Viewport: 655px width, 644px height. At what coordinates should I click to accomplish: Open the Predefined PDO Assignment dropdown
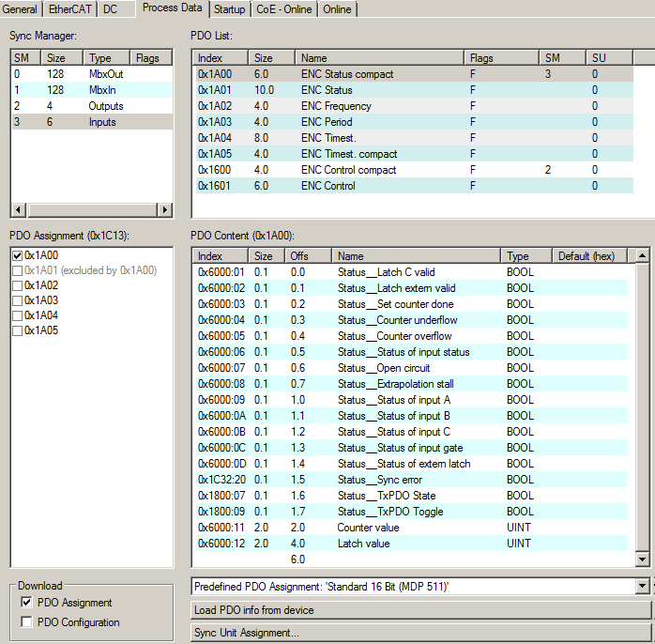[643, 587]
